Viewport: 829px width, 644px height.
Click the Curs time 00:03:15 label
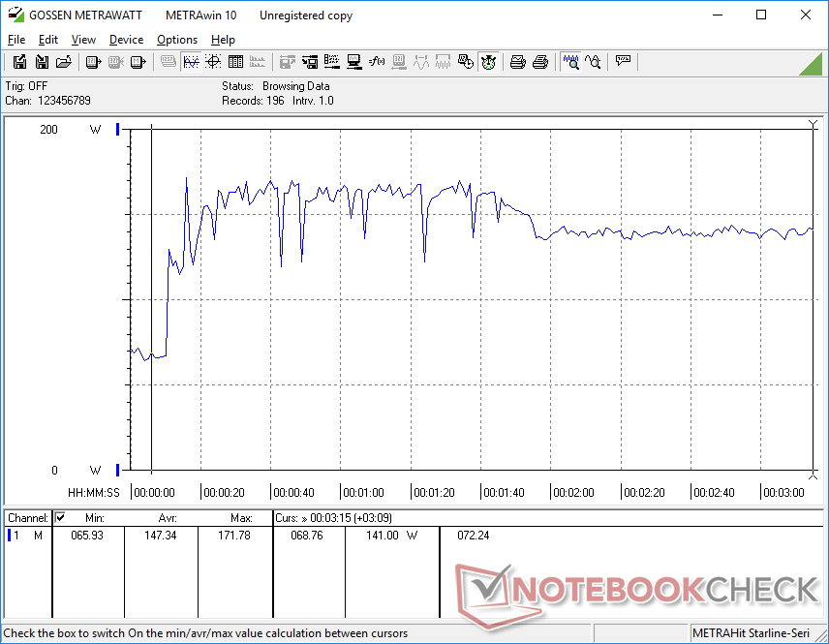point(333,518)
